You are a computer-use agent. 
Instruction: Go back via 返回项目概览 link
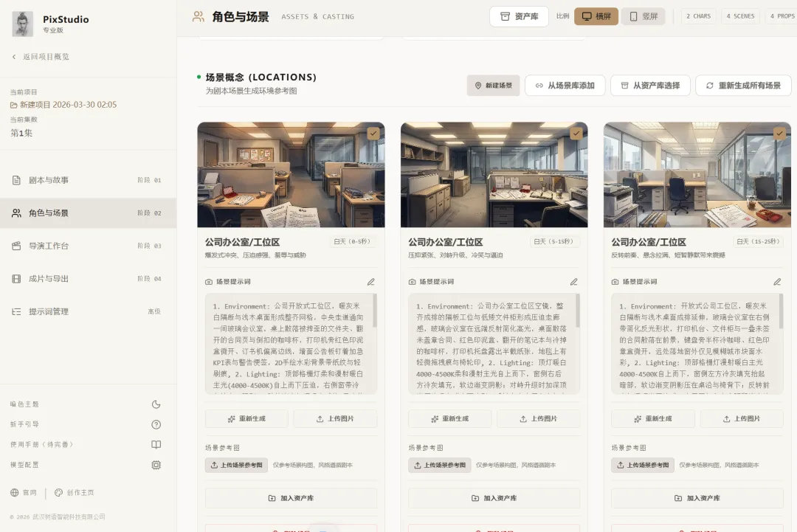click(41, 56)
